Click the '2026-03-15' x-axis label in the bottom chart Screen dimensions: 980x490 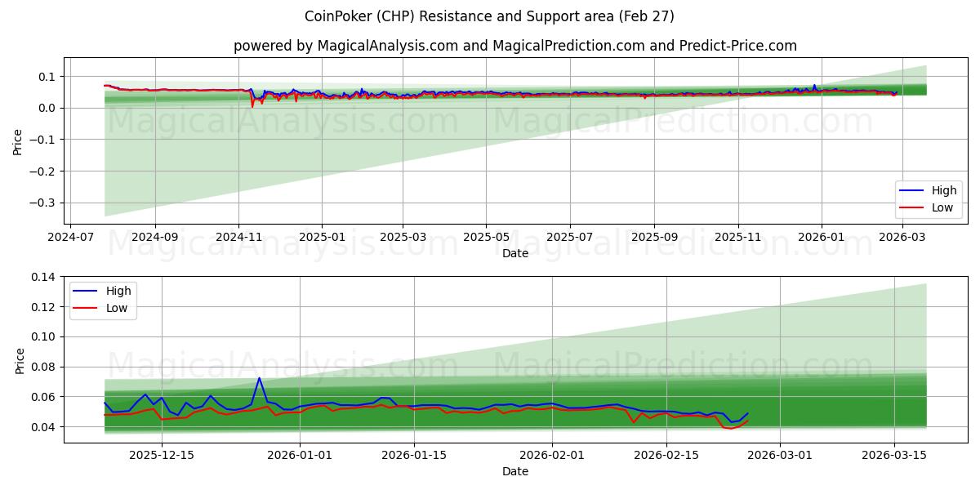point(895,454)
